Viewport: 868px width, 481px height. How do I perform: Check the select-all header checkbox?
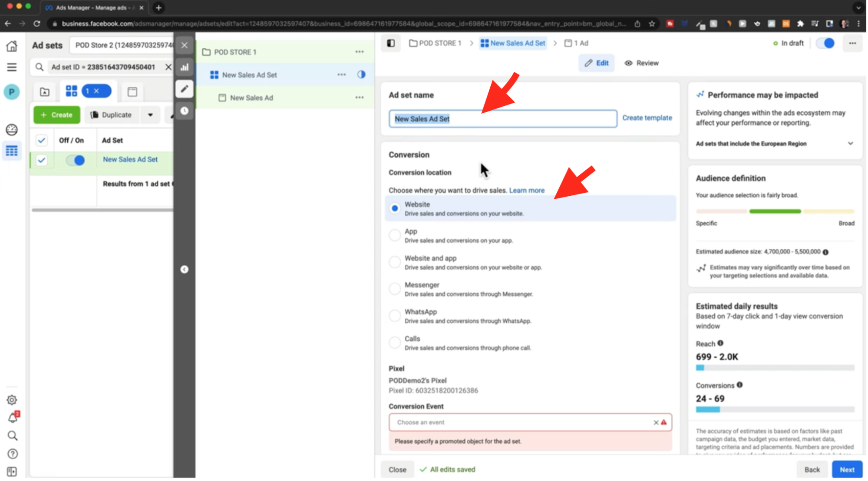tap(42, 140)
